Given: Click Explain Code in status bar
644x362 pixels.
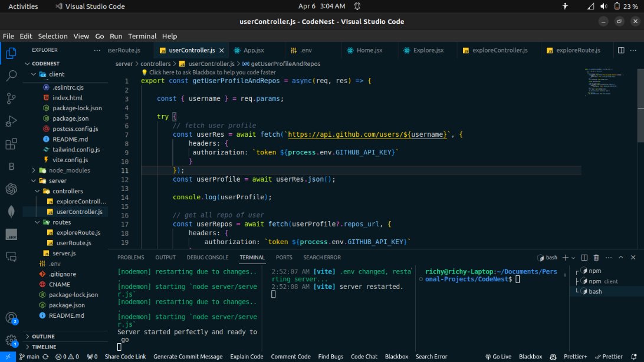Looking at the screenshot, I should pos(247,357).
